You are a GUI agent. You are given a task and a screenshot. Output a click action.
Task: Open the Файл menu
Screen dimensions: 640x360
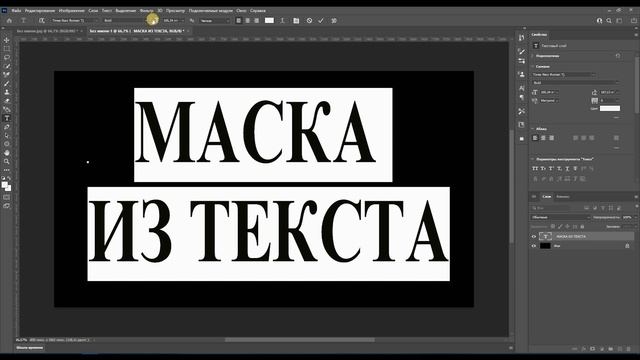pos(16,11)
